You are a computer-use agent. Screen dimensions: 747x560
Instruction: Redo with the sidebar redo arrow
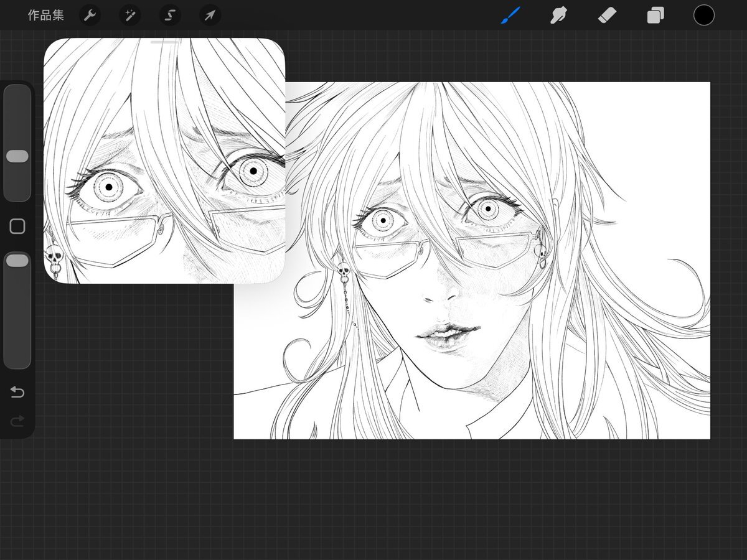coord(17,421)
